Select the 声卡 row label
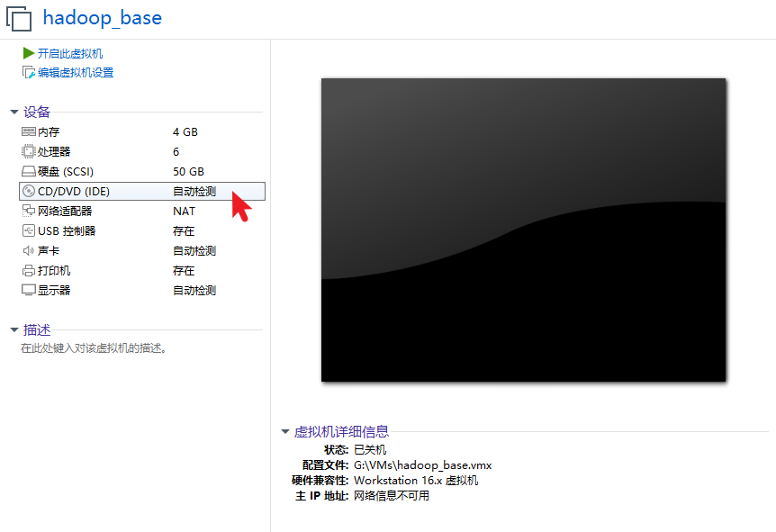Viewport: 776px width, 532px height. [49, 251]
